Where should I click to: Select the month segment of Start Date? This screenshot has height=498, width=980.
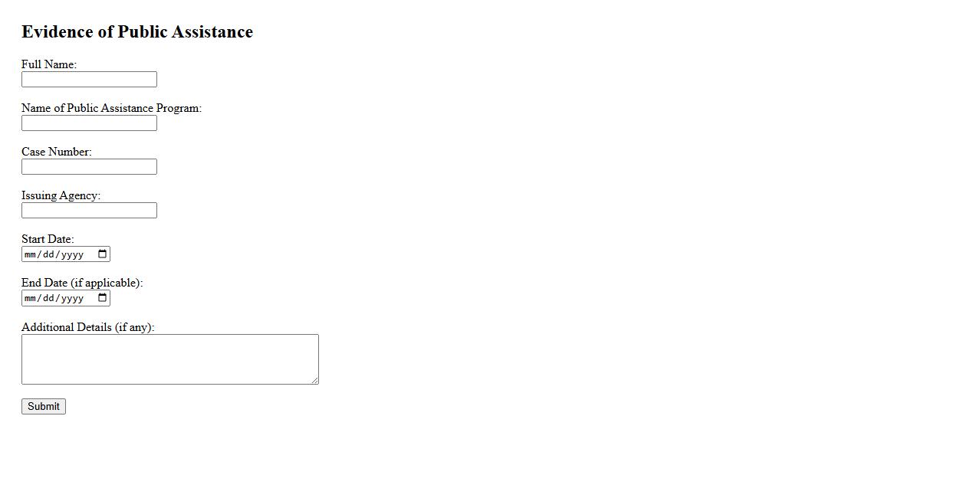pos(31,254)
